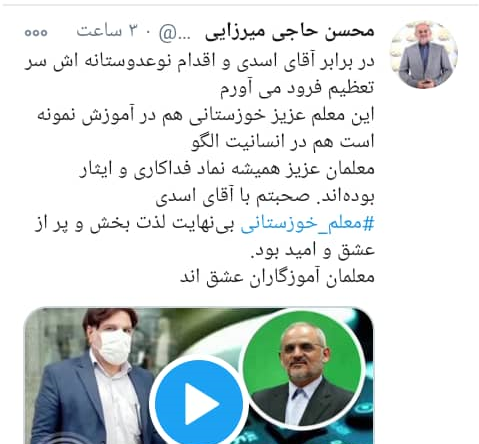
Task: Open the author's profile avatar
Action: pyautogui.click(x=424, y=54)
